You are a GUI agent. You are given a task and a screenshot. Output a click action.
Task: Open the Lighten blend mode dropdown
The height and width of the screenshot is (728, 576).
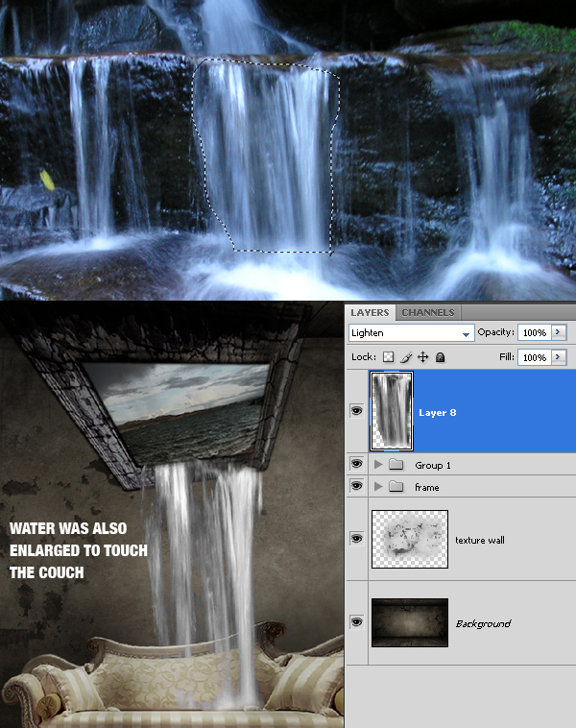[412, 333]
